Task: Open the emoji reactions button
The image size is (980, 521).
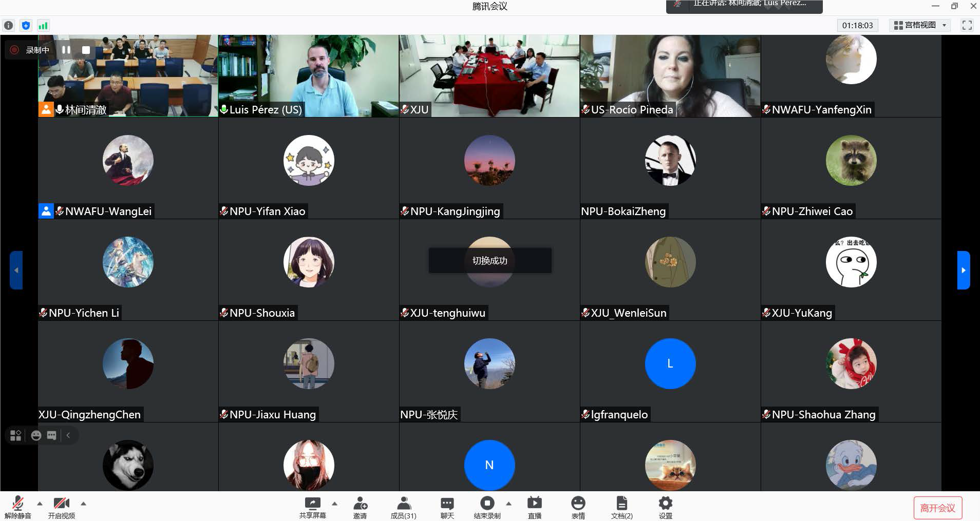Action: click(578, 507)
